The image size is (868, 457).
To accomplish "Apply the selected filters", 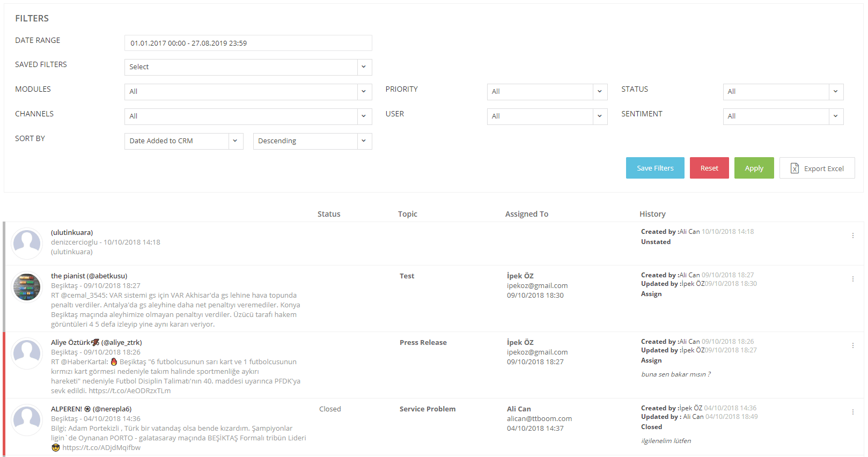I will pos(754,168).
